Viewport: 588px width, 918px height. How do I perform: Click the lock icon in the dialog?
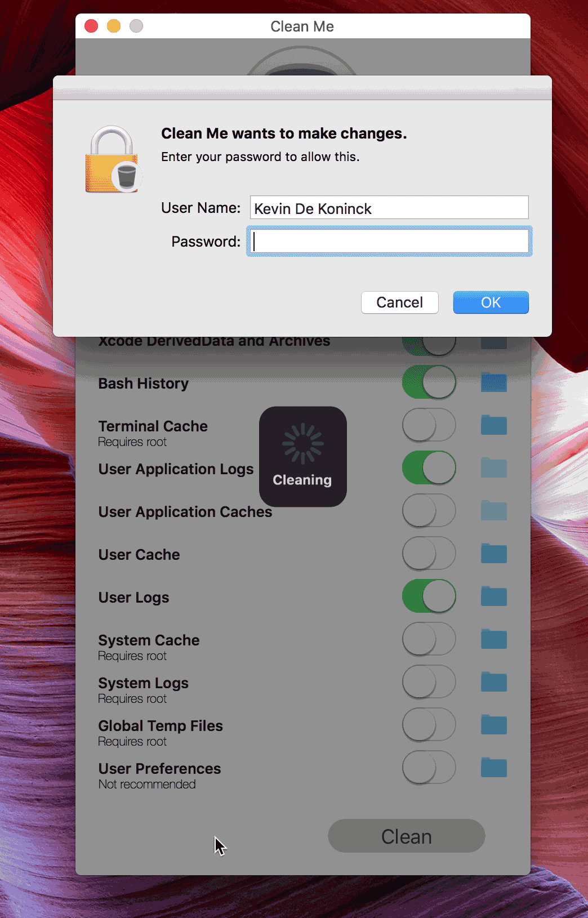click(x=113, y=159)
